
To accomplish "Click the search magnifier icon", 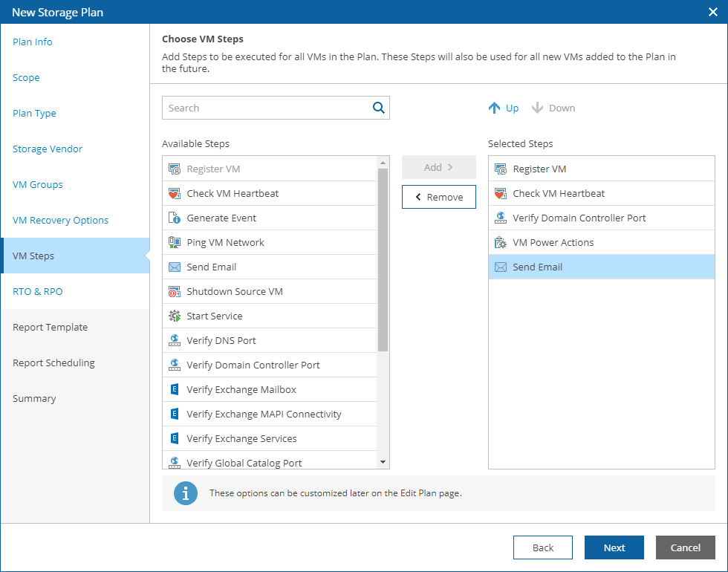I will pyautogui.click(x=379, y=108).
